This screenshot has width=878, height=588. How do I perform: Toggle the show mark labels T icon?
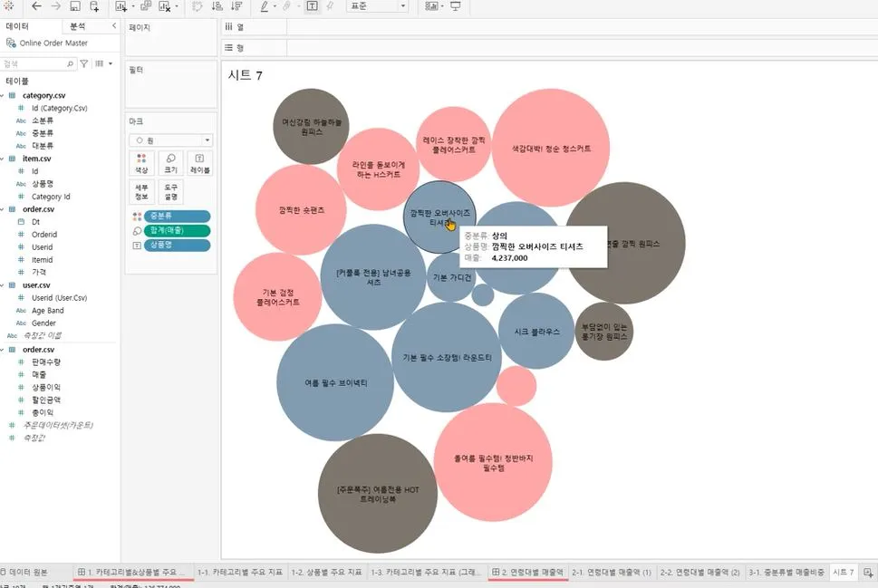click(x=313, y=6)
